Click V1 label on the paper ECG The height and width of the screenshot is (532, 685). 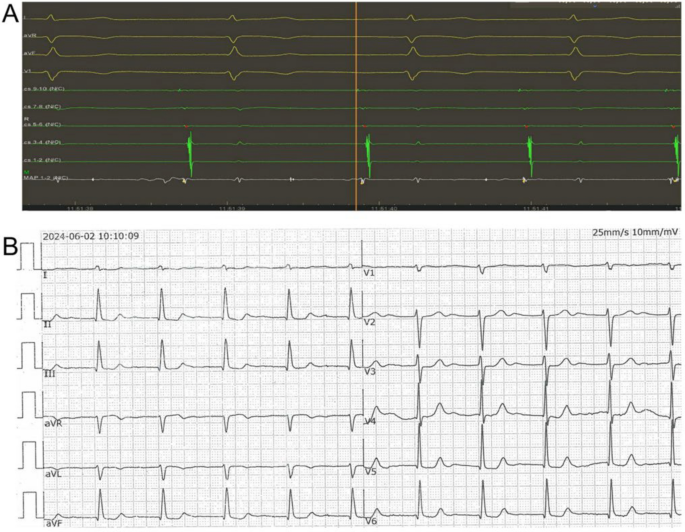[x=370, y=273]
